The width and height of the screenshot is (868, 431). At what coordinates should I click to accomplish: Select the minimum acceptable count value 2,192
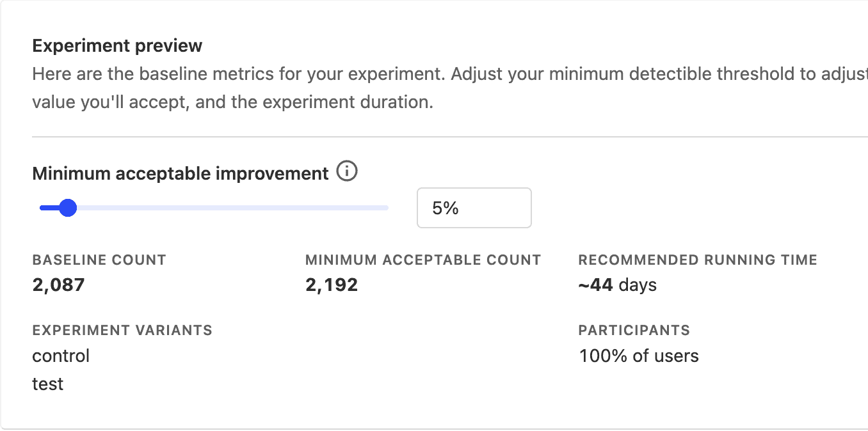[332, 285]
